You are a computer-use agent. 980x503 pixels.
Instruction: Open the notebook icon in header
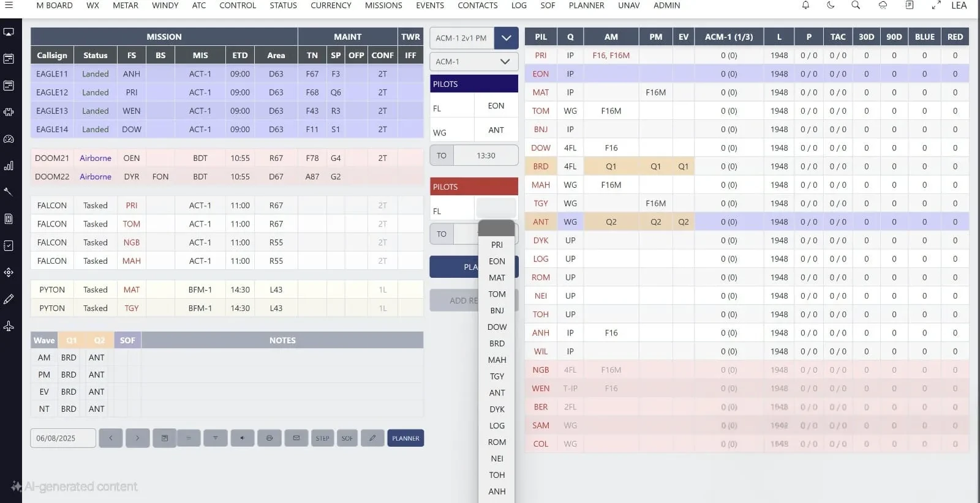[910, 5]
